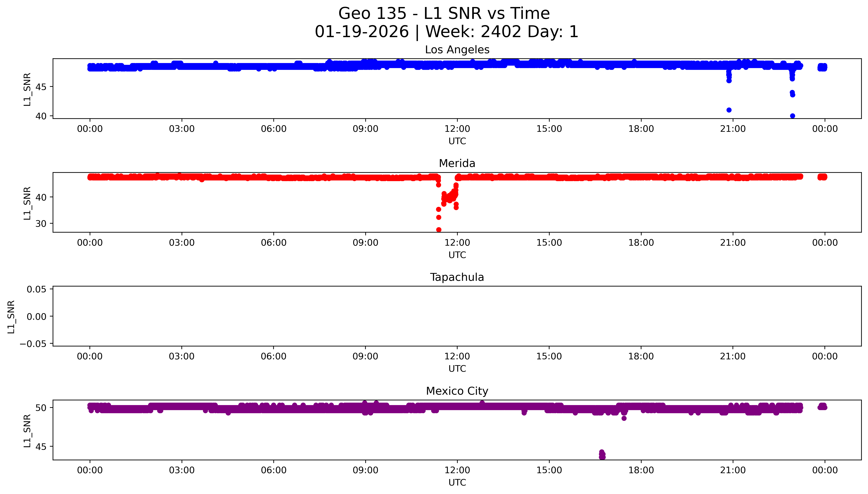Click the isolated purple point near 17:30 in Mexico City
Image resolution: width=868 pixels, height=494 pixels.
tap(624, 418)
